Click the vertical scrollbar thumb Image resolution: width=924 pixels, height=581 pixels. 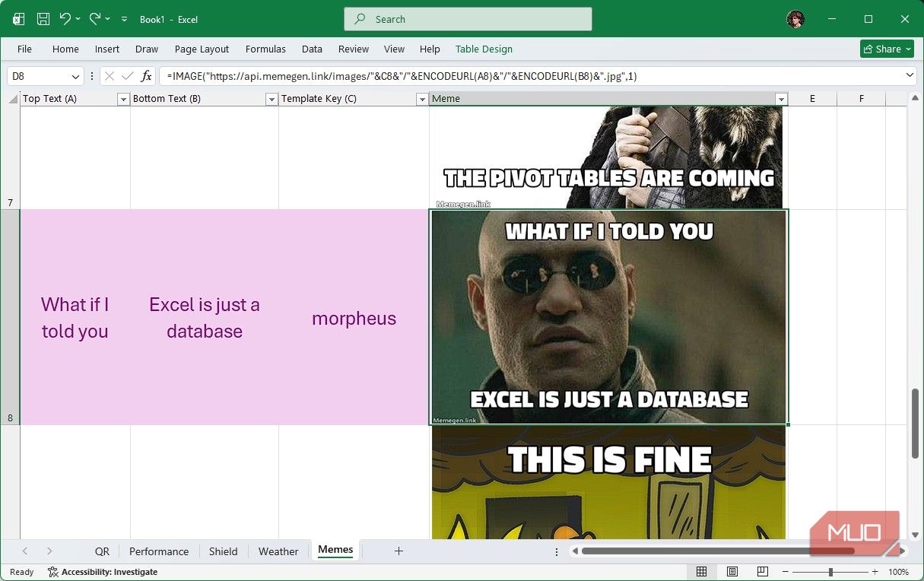(x=915, y=424)
